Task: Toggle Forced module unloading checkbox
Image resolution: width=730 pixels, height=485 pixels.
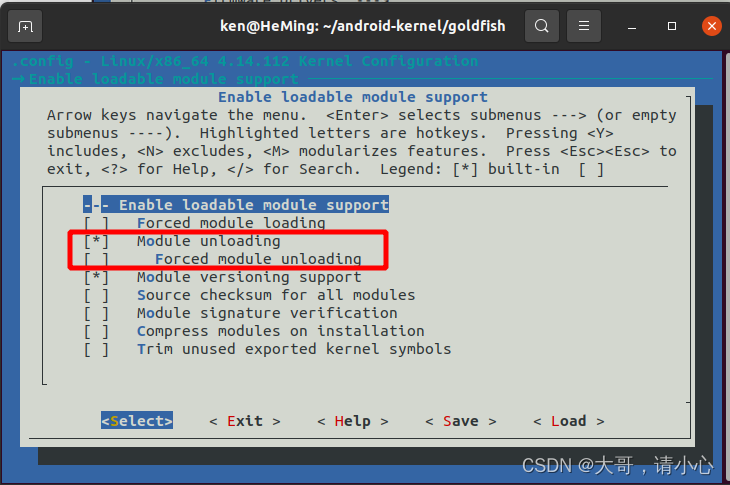Action: pos(96,259)
